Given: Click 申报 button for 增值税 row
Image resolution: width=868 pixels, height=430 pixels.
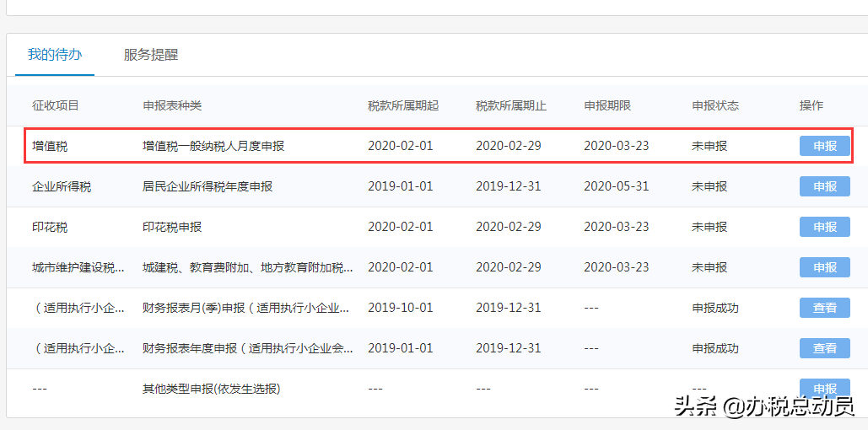Looking at the screenshot, I should pos(824,146).
